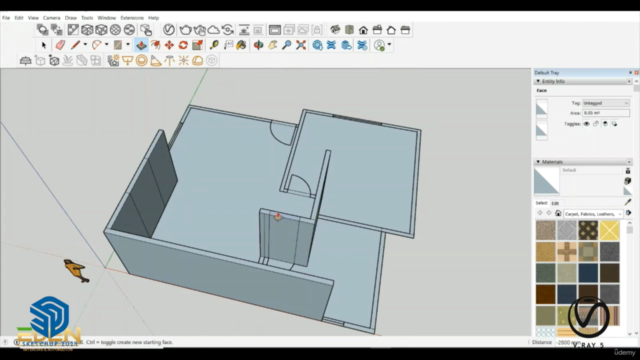This screenshot has height=360, width=640.
Task: Click the Zoom Extents tool
Action: click(x=301, y=45)
